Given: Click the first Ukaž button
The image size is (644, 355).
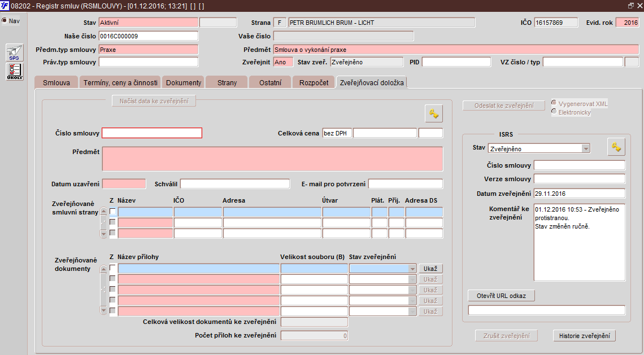Looking at the screenshot, I should click(430, 269).
